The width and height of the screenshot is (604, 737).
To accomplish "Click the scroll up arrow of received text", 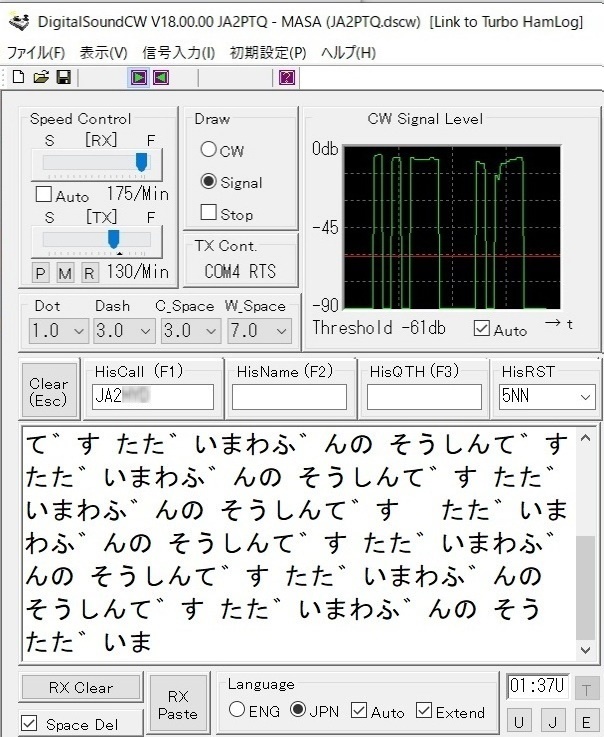I will pyautogui.click(x=585, y=438).
